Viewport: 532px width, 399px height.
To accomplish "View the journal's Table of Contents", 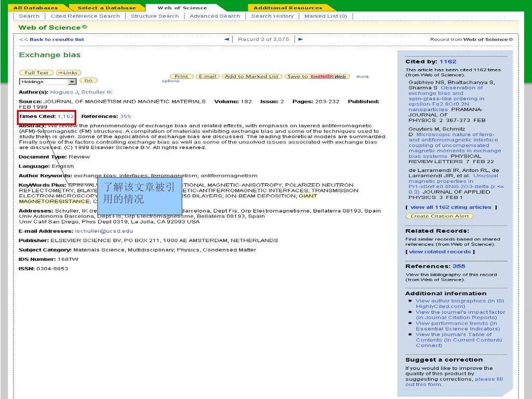I will click(459, 340).
